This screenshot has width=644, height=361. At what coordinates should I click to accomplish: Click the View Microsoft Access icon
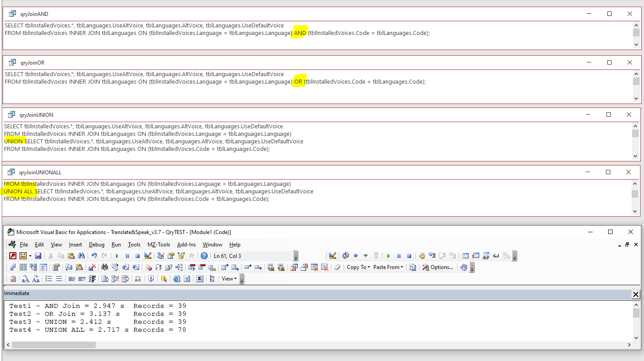click(13, 256)
